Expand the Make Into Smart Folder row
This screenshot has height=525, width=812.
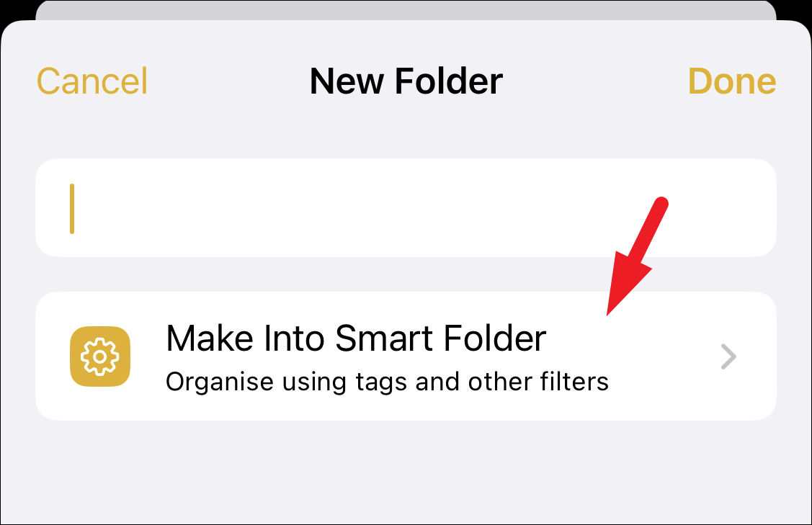point(406,356)
